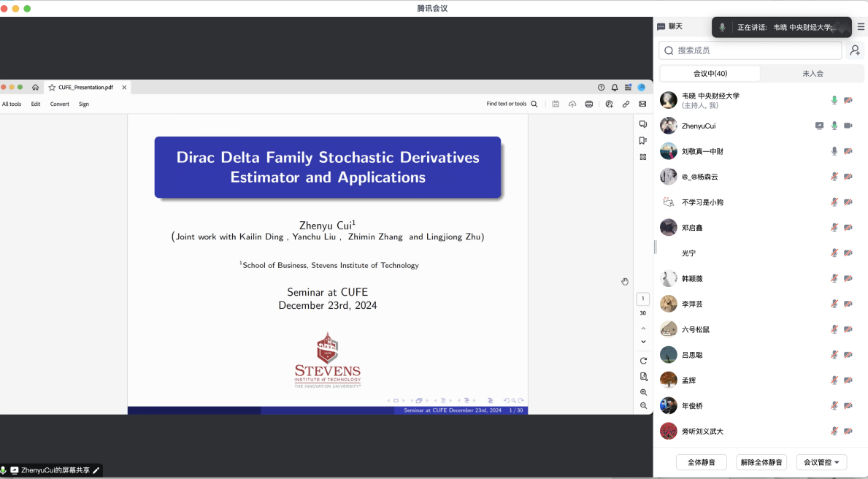The height and width of the screenshot is (479, 868).
Task: Open the 会议管控 dropdown
Action: click(821, 462)
